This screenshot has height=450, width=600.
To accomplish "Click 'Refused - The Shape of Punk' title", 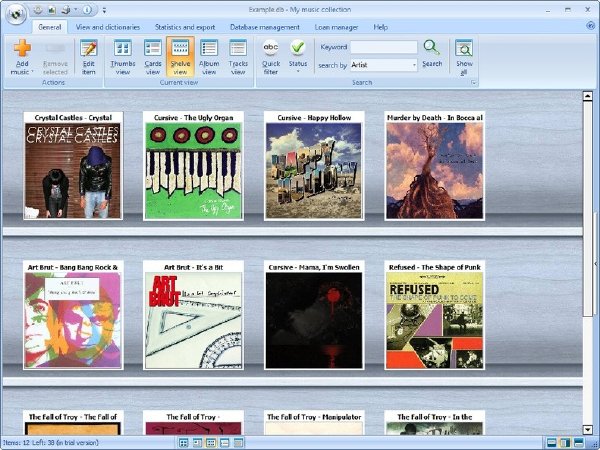I will pyautogui.click(x=434, y=267).
